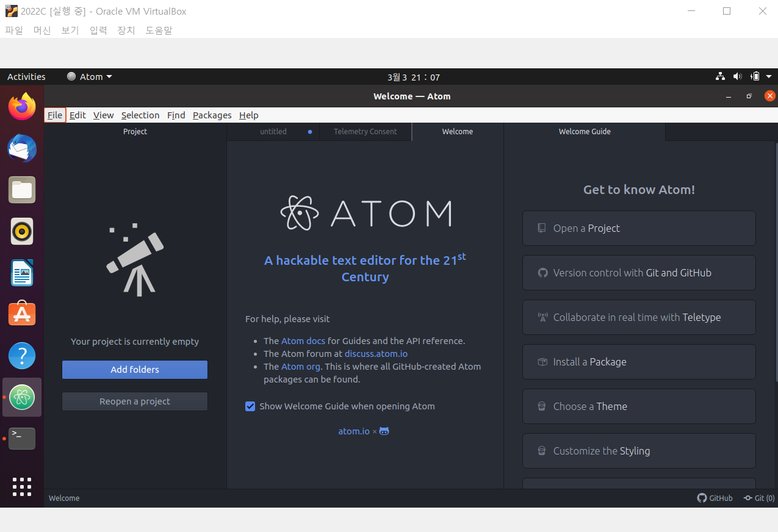The image size is (778, 532).
Task: Switch to the untitled tab
Action: (x=273, y=132)
